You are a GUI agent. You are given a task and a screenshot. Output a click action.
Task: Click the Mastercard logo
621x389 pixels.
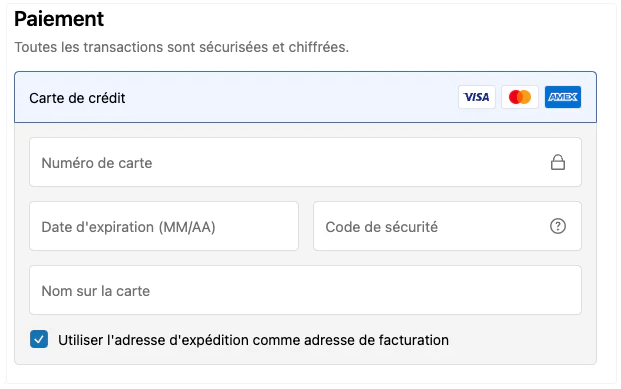click(520, 97)
